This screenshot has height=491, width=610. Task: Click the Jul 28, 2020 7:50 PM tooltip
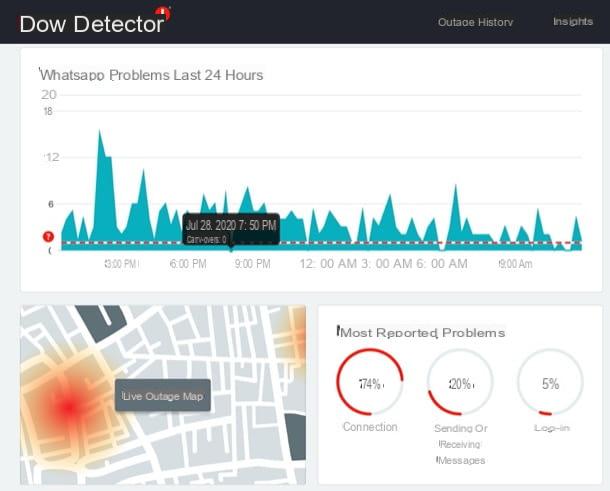231,229
